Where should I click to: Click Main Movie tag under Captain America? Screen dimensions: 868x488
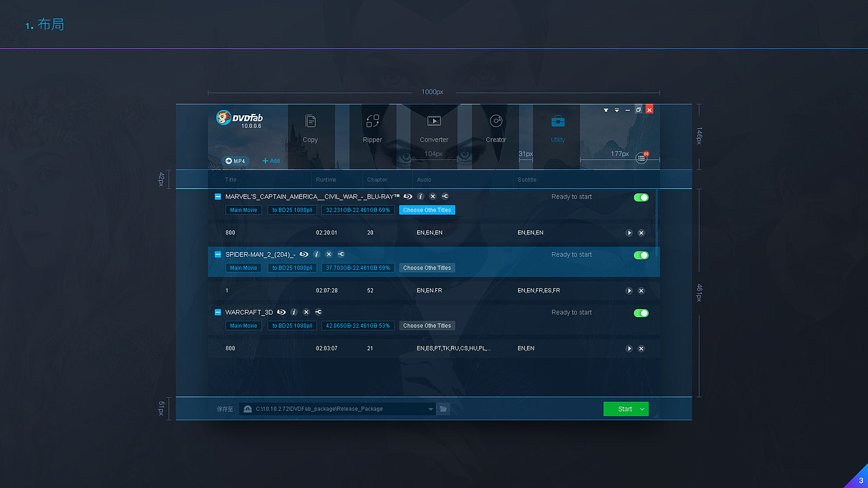click(x=243, y=210)
